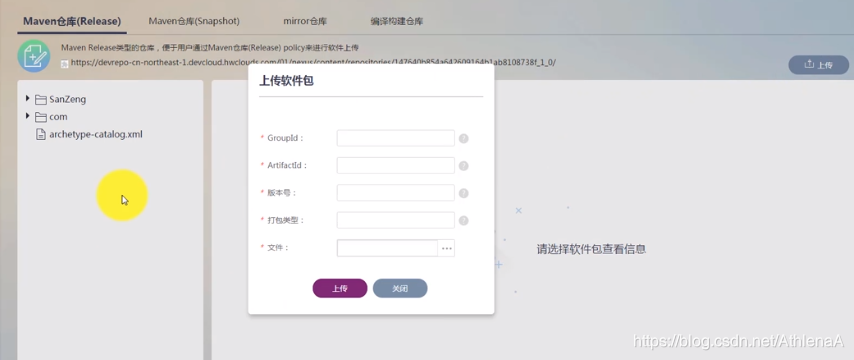854x360 pixels.
Task: Switch to Maven仓库(Release) tab
Action: tap(71, 21)
